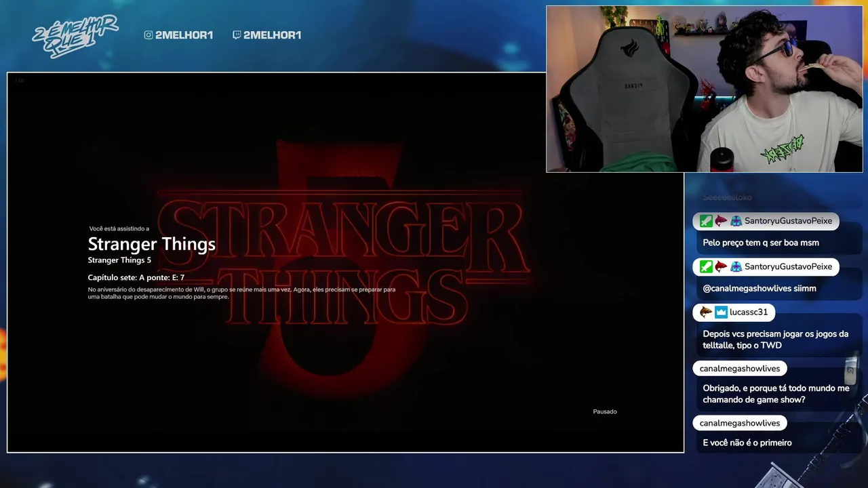Viewport: 868px width, 488px height.
Task: Select the message 'E você não é o primeiro'
Action: 747,443
